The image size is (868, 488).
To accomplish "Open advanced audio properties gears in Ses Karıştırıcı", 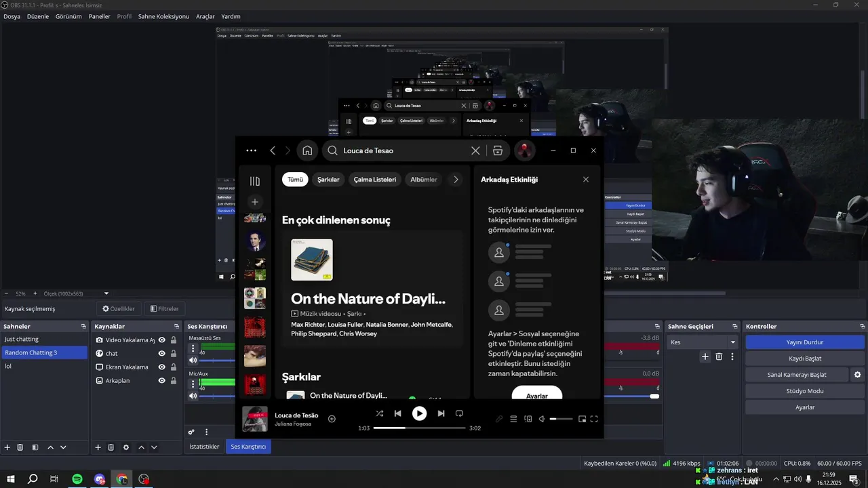I will (191, 432).
